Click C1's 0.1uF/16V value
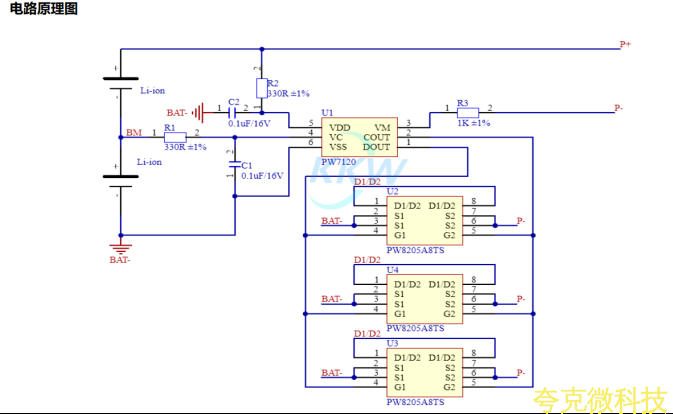 coord(262,176)
